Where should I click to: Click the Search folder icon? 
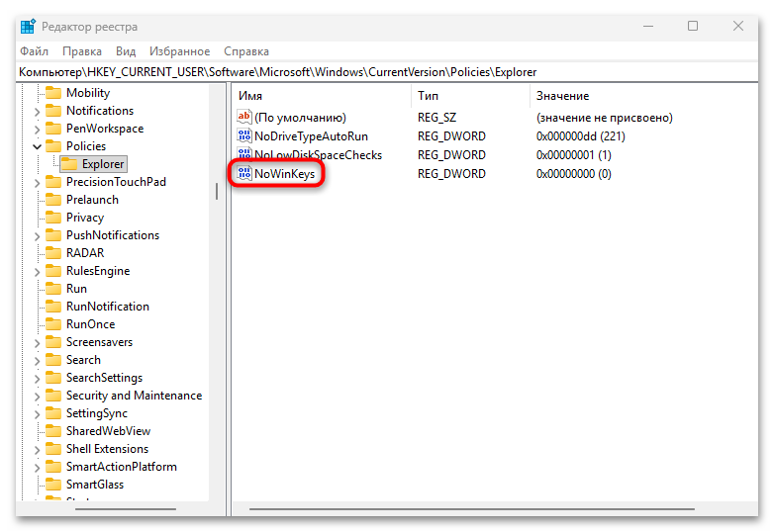[x=53, y=359]
